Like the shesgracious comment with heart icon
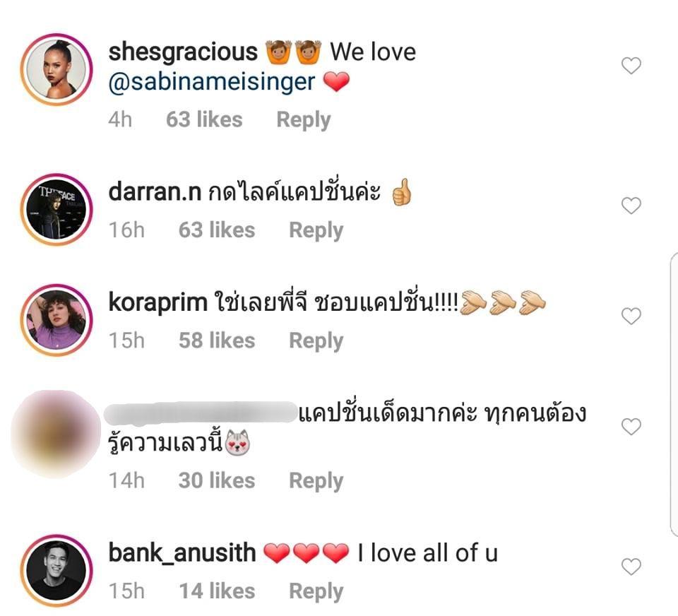 pos(631,66)
